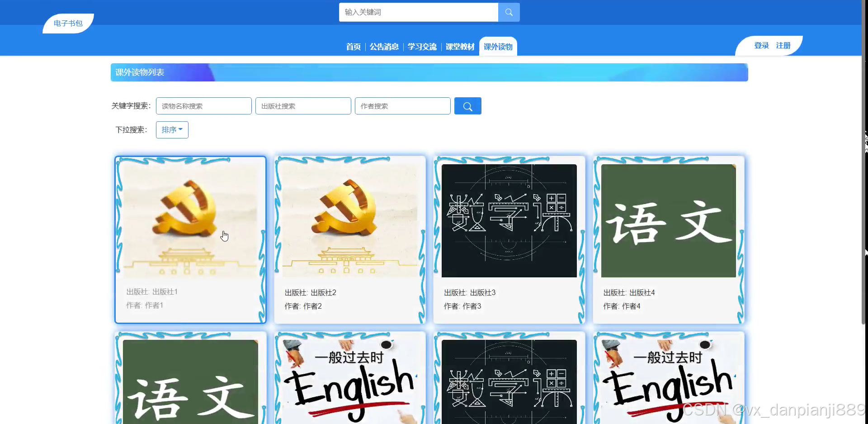Click the page vertical scrollbar
The height and width of the screenshot is (424, 868).
[x=863, y=163]
